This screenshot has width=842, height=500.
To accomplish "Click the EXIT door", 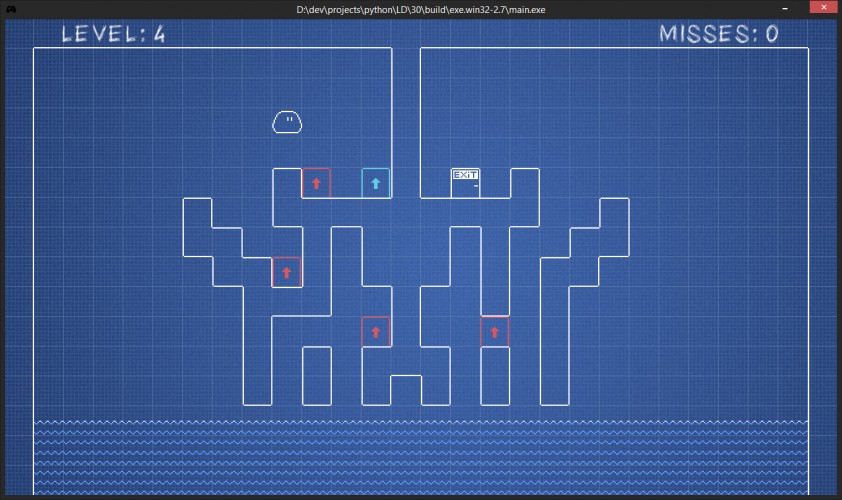I will (465, 183).
